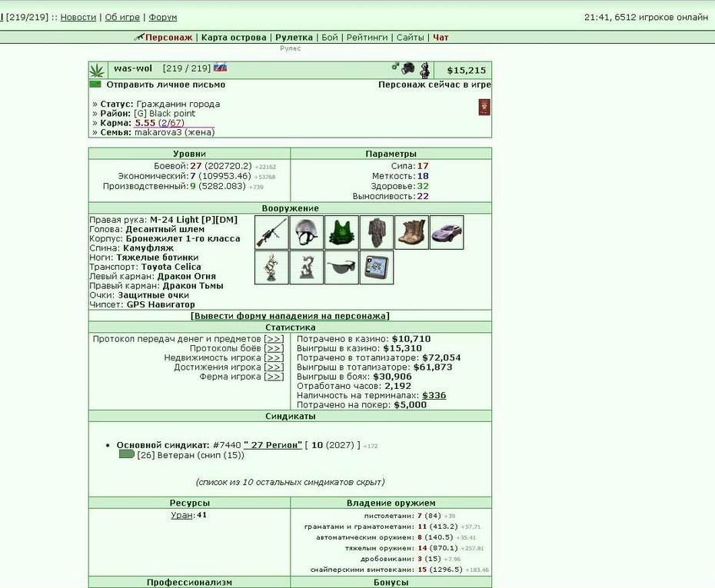The height and width of the screenshot is (588, 715).
Task: Click the Гражданин города status text
Action: point(178,104)
